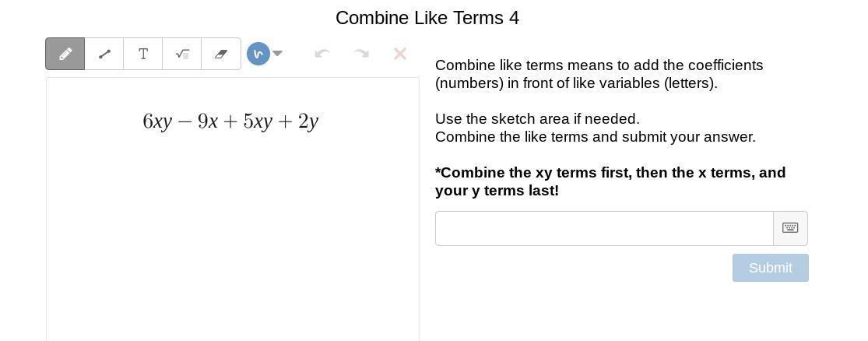Select the line drawing tool
The width and height of the screenshot is (868, 341).
coord(104,54)
